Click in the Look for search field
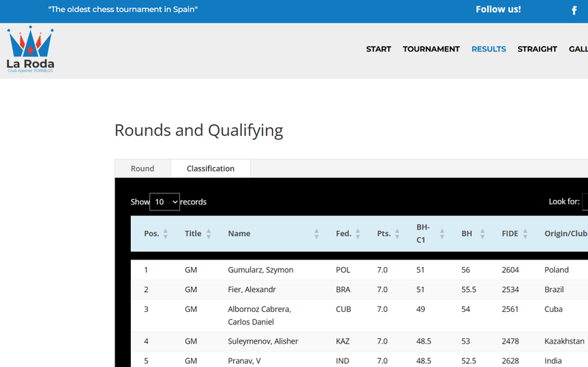Image resolution: width=588 pixels, height=367 pixels. tap(585, 202)
